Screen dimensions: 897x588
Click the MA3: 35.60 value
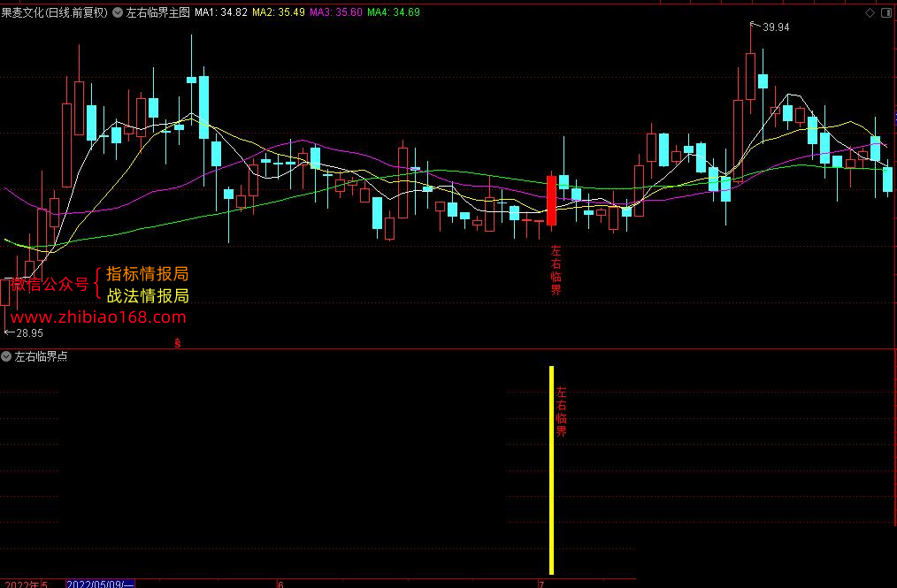[x=336, y=12]
